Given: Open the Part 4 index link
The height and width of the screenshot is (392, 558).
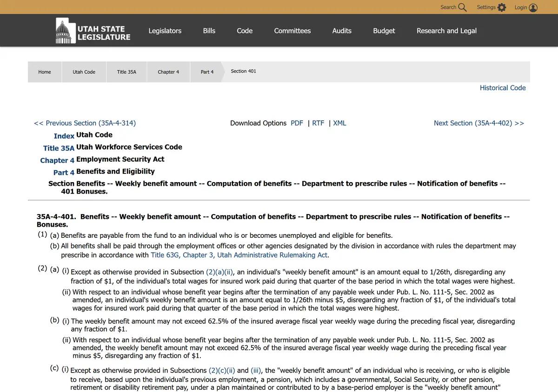Looking at the screenshot, I should click(x=64, y=172).
